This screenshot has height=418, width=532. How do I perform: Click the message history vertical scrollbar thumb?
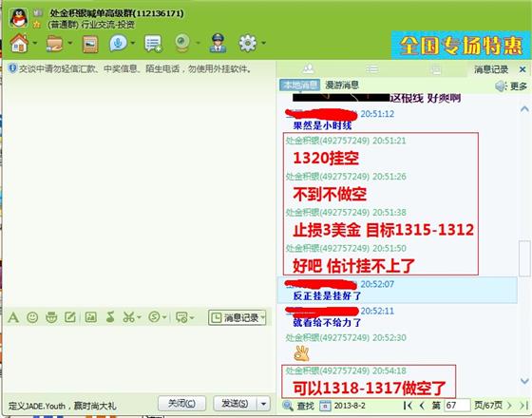(524, 257)
